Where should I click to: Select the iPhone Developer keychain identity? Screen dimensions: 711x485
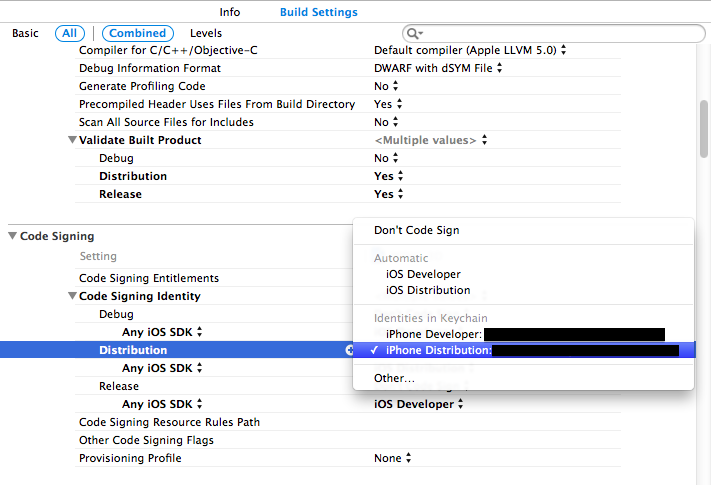pos(523,335)
